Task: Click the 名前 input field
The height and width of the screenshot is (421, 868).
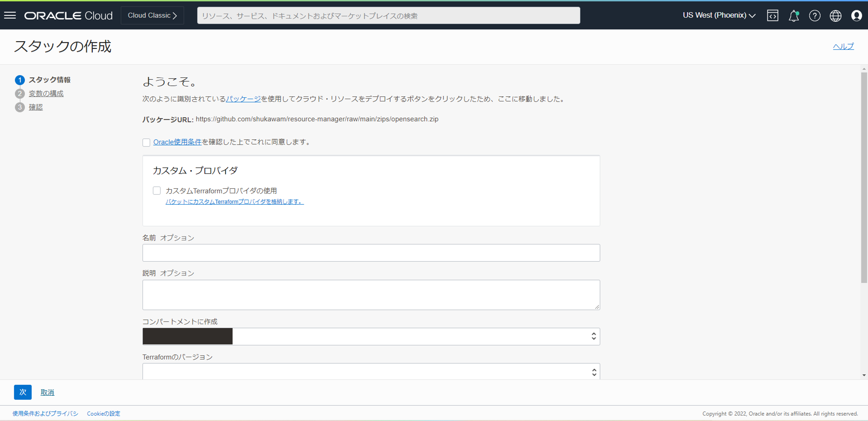Action: (x=371, y=252)
